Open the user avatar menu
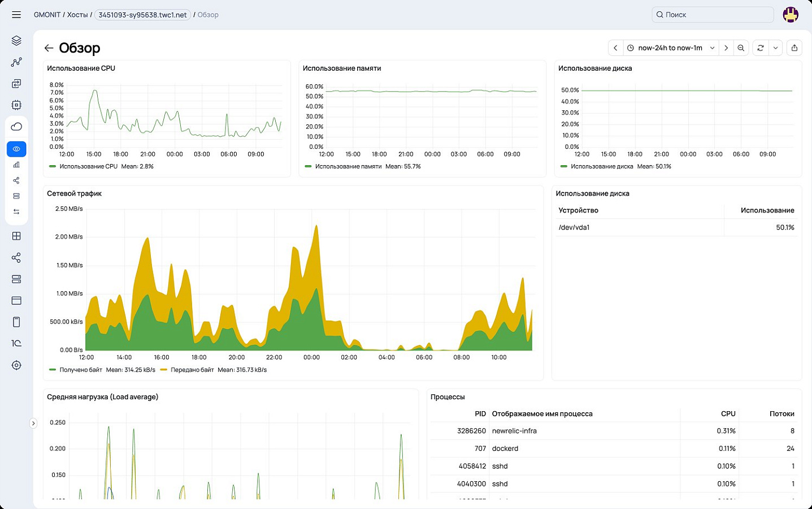Screen dimensions: 812x509 point(791,15)
